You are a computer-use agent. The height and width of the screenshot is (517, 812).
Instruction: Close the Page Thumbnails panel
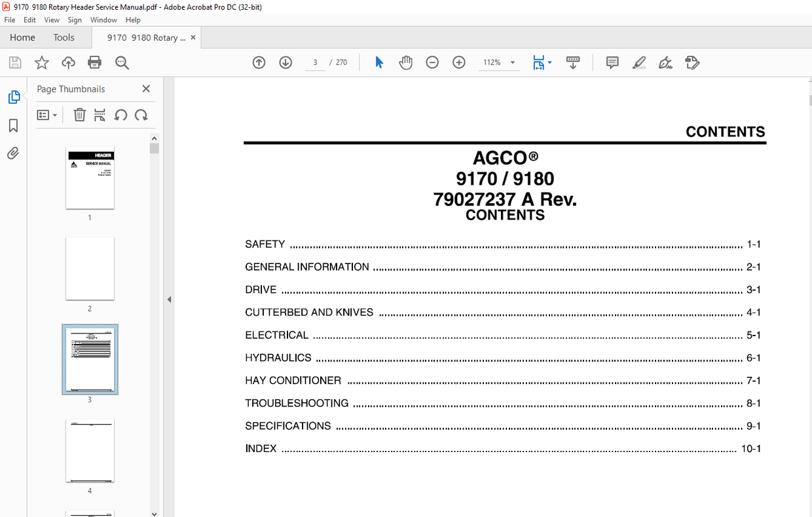pyautogui.click(x=146, y=88)
